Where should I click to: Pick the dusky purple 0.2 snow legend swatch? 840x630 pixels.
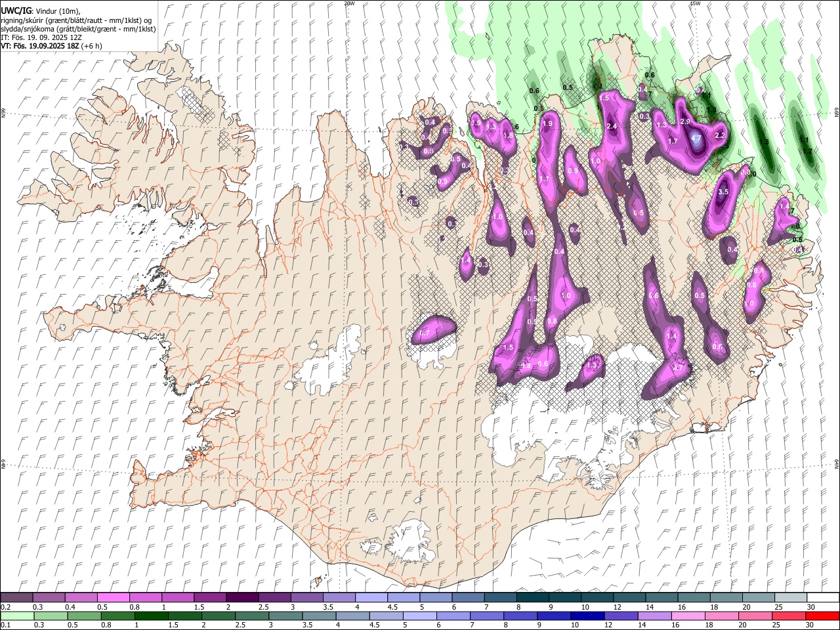click(x=16, y=598)
